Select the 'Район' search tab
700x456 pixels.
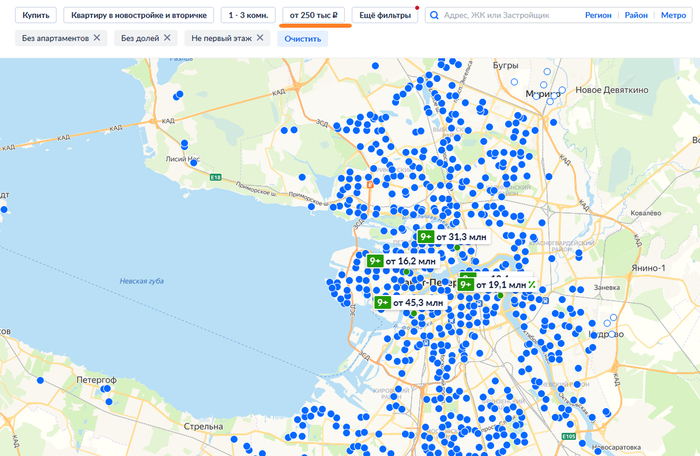(x=636, y=16)
